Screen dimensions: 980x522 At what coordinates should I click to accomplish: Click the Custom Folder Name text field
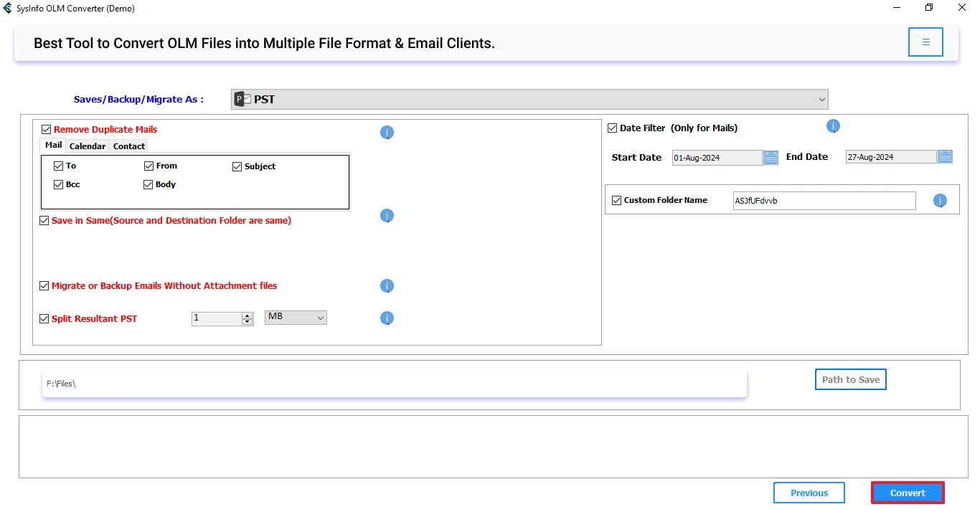pyautogui.click(x=824, y=201)
